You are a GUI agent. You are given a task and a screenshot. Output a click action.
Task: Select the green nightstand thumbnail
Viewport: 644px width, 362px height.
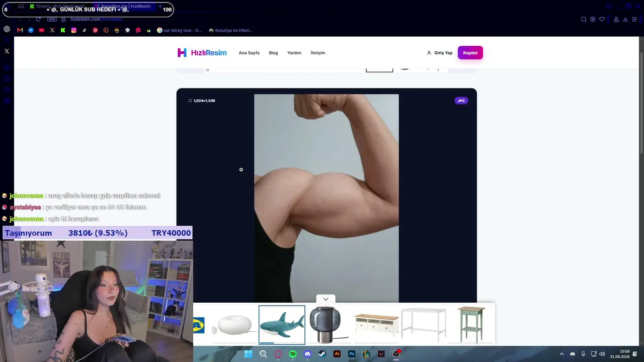click(x=471, y=325)
